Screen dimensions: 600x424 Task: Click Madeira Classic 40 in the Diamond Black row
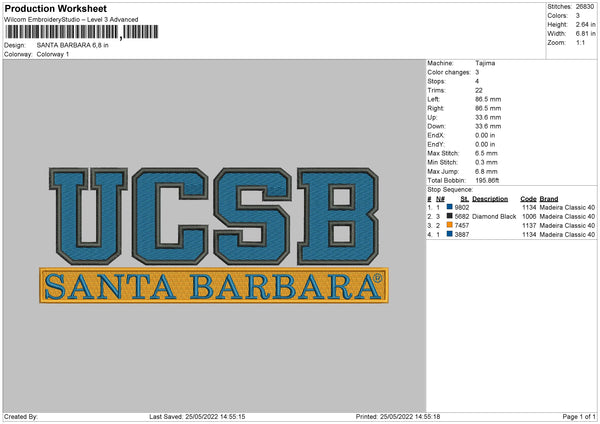click(567, 217)
